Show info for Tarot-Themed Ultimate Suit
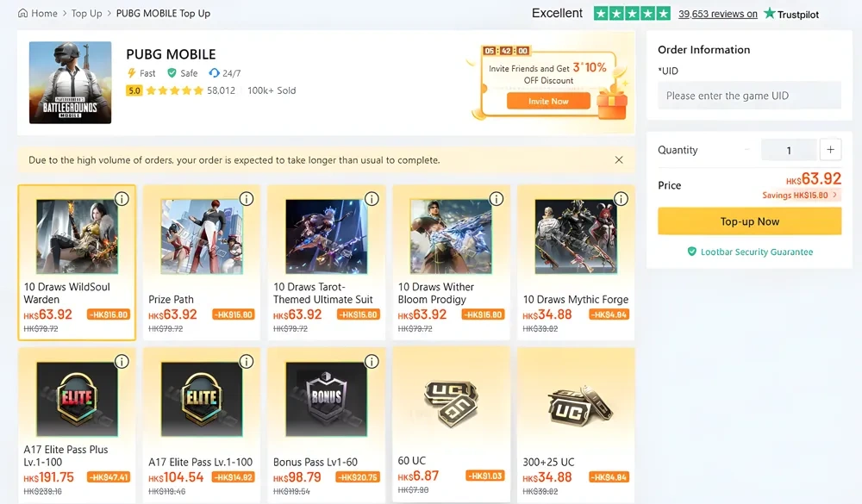Screen dimensions: 862x504 [372, 199]
